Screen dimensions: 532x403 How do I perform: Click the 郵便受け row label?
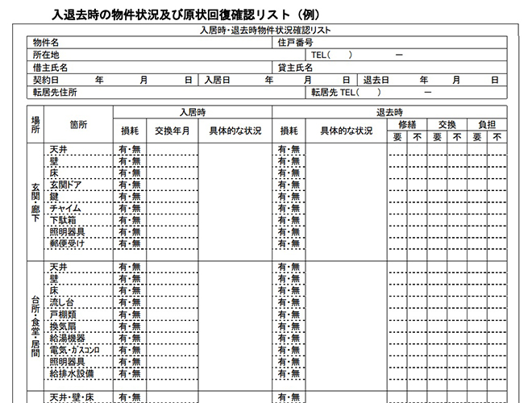click(x=67, y=243)
